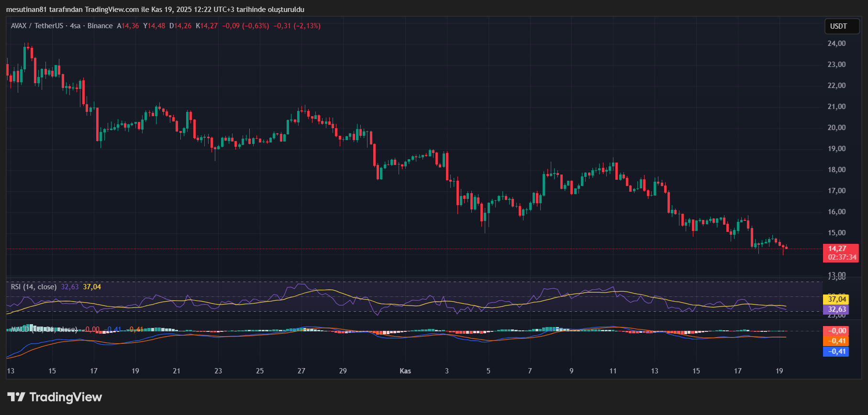Image resolution: width=868 pixels, height=415 pixels.
Task: Click the purple 32,63 RSI axis tag
Action: tap(837, 309)
